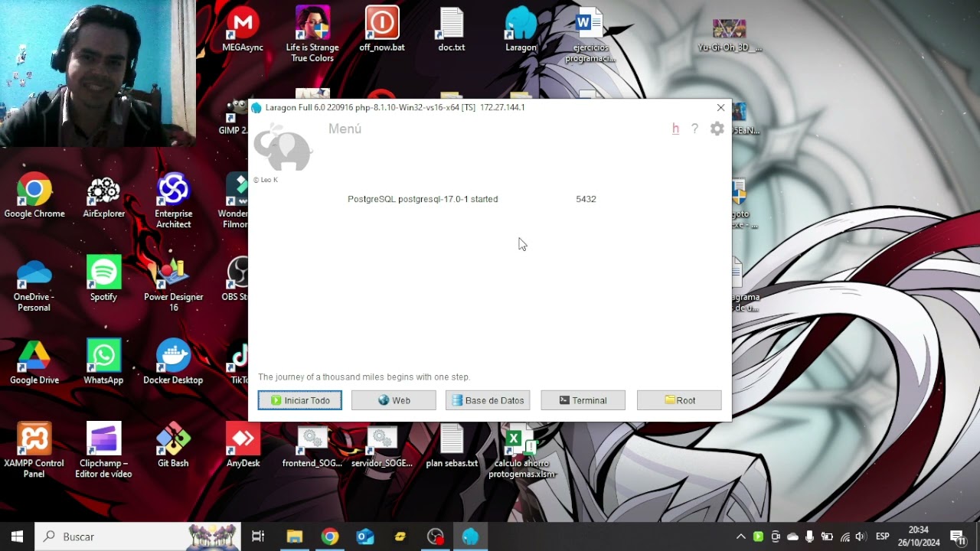This screenshot has height=551, width=980.
Task: Select the Google Chrome desktop shortcut
Action: (34, 197)
